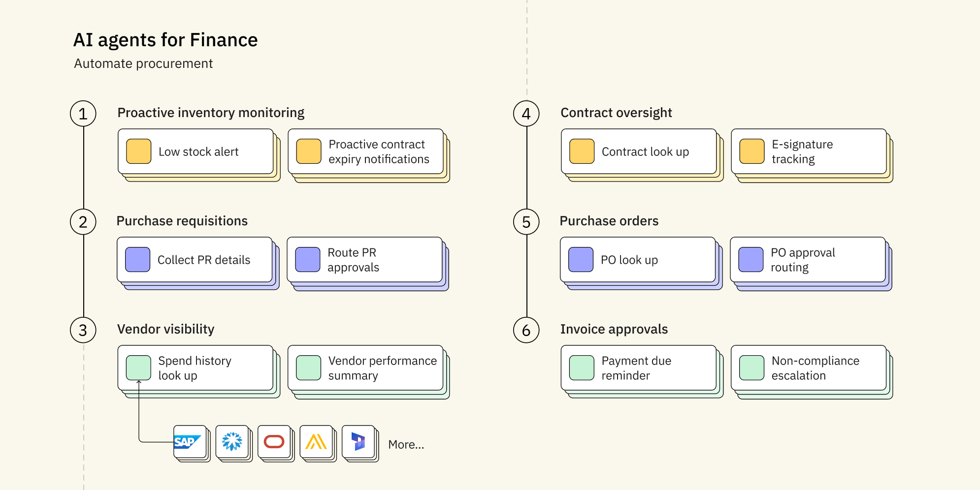Click the red Oracle logo icon
The image size is (980, 490).
click(x=274, y=442)
